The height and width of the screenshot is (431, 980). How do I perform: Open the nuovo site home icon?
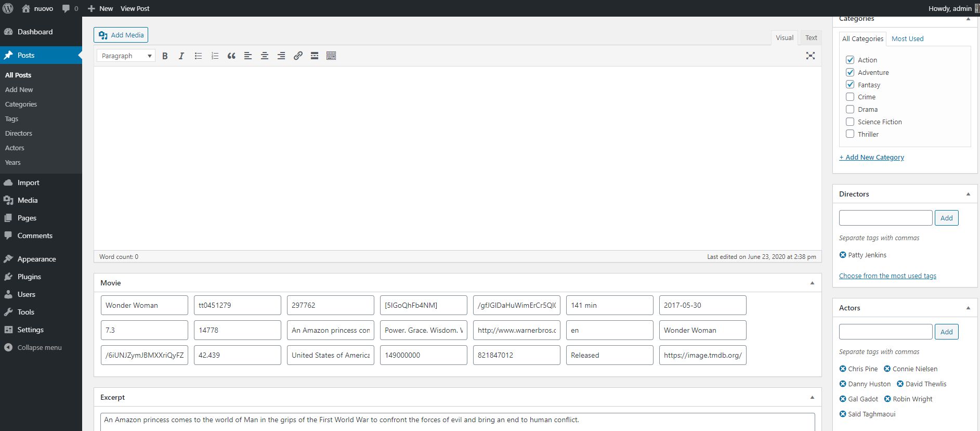pos(26,8)
